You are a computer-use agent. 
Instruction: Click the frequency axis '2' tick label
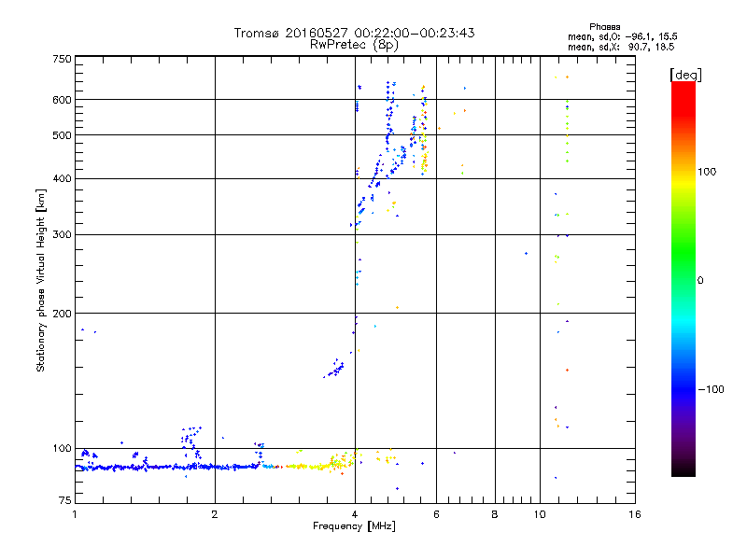coord(215,514)
